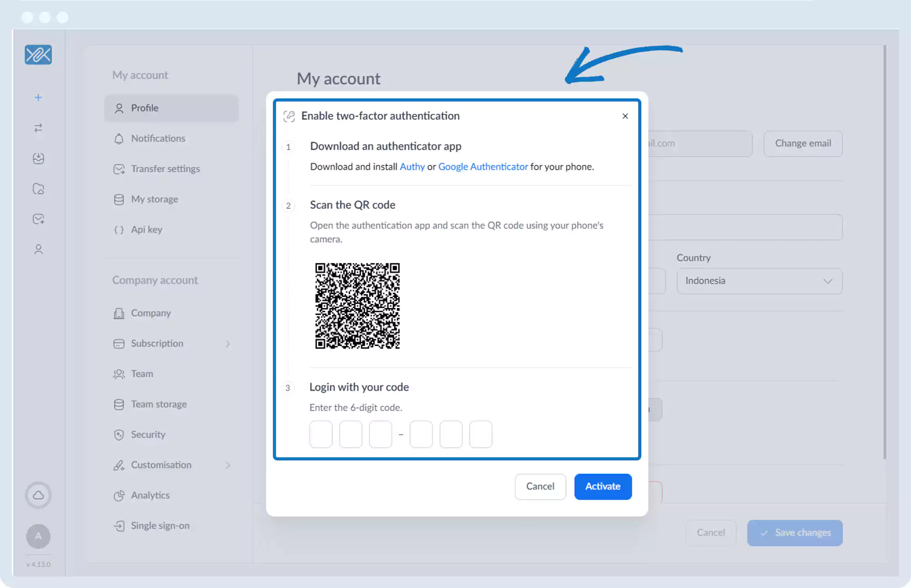Click the first 6-digit code input box
Screen dimensions: 911x588
click(x=321, y=434)
